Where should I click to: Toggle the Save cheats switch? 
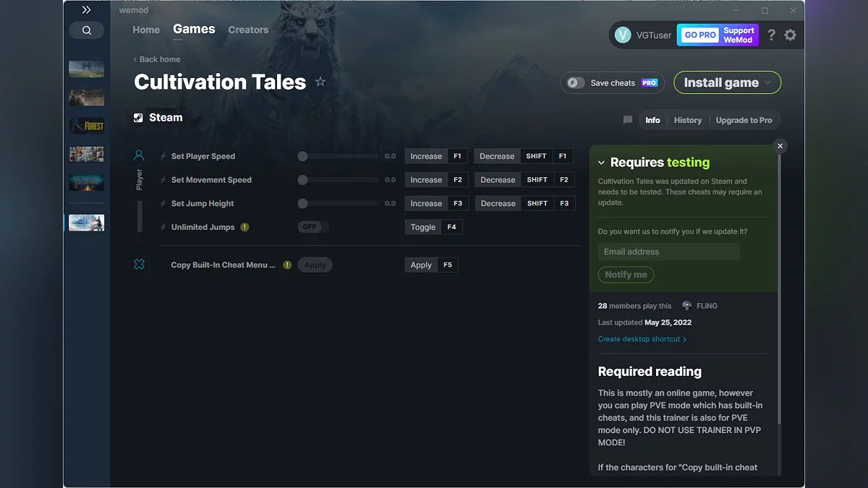point(576,82)
